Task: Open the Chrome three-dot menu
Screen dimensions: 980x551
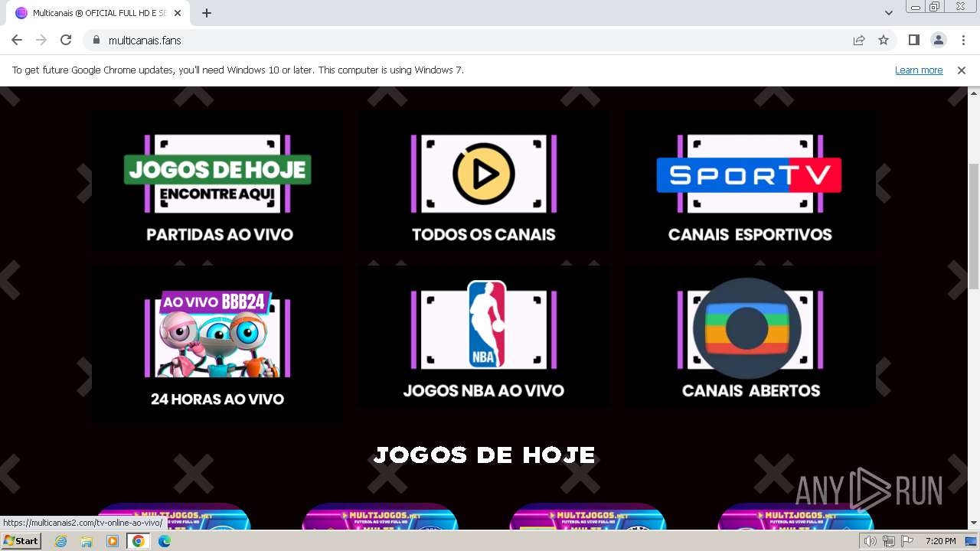Action: point(963,40)
